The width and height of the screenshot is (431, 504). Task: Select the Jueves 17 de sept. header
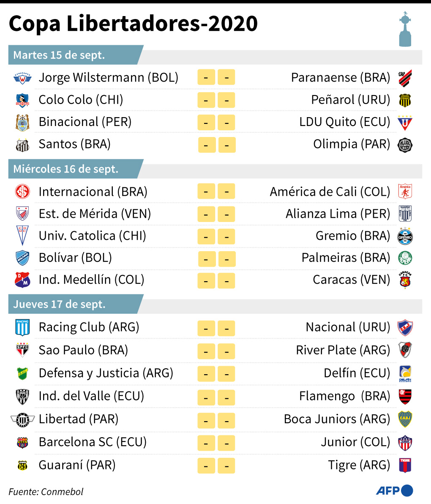click(x=60, y=304)
